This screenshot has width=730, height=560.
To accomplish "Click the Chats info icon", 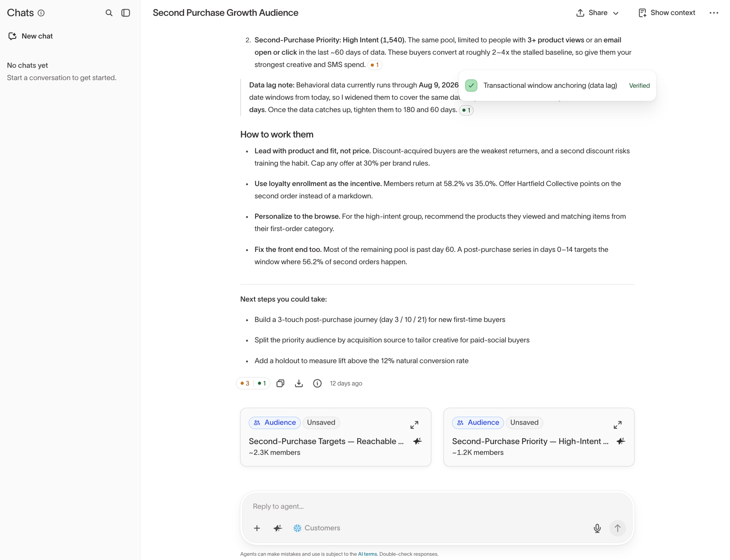I will click(41, 13).
